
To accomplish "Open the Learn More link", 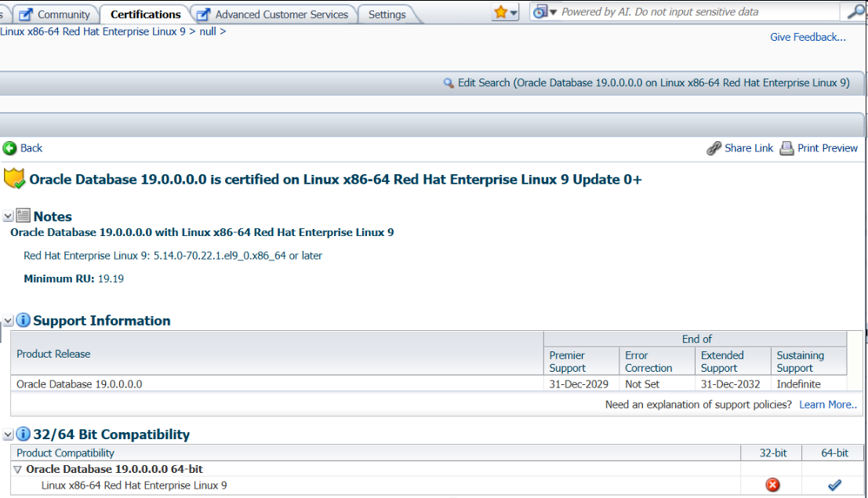I will click(827, 405).
